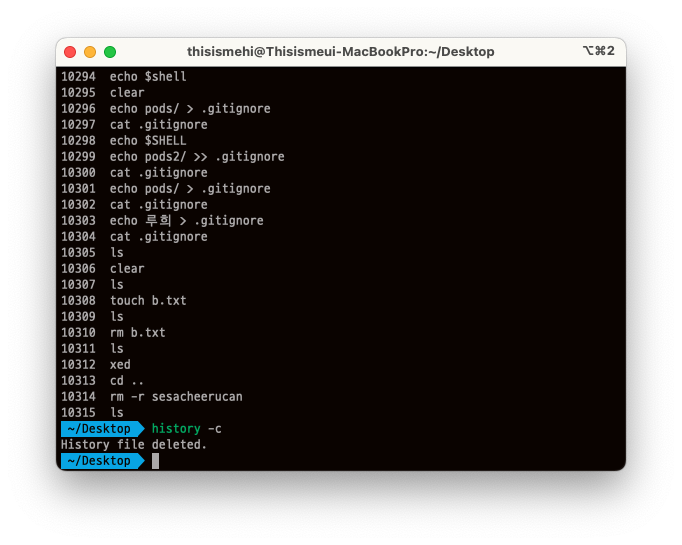Click history line 10306 clear
Image resolution: width=682 pixels, height=545 pixels.
[103, 269]
